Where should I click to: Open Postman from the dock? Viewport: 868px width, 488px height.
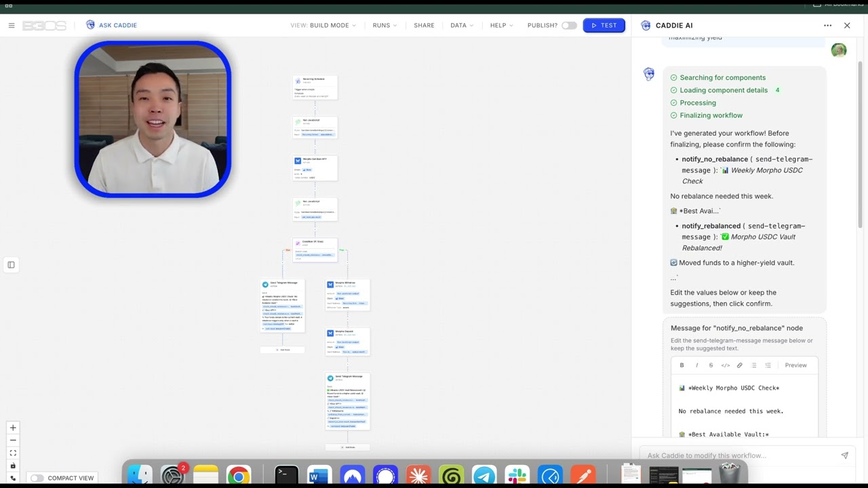pos(583,476)
